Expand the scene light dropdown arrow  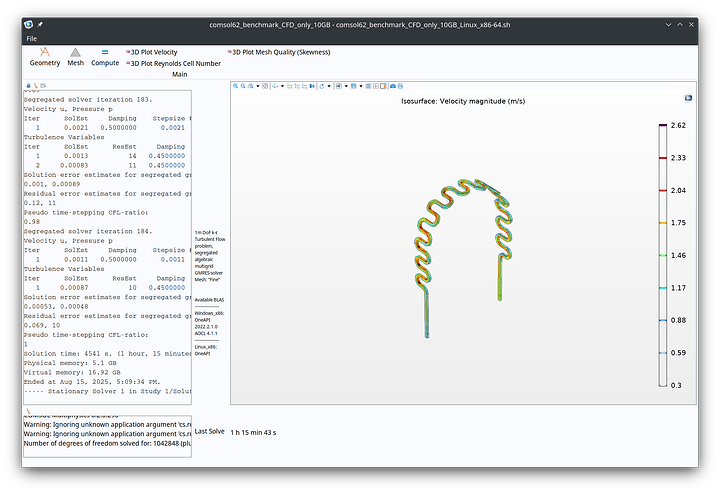tap(346, 86)
